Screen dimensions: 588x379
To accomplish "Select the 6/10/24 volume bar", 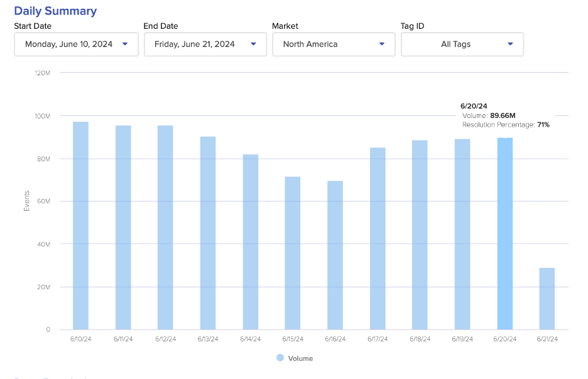I will pyautogui.click(x=80, y=226).
